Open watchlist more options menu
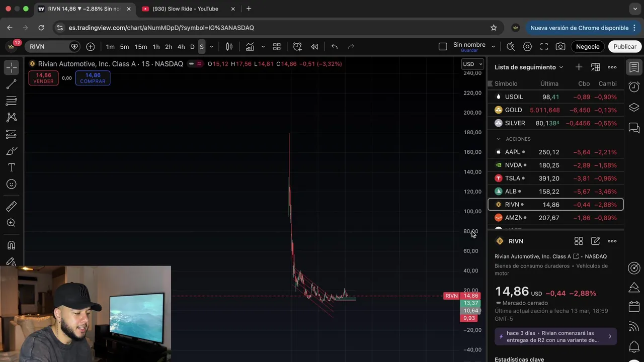 click(x=612, y=67)
